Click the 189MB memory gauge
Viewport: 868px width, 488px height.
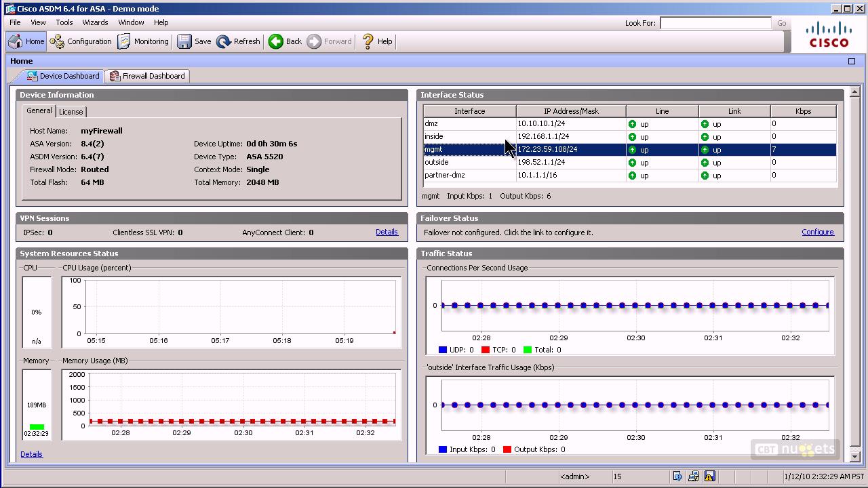point(37,404)
